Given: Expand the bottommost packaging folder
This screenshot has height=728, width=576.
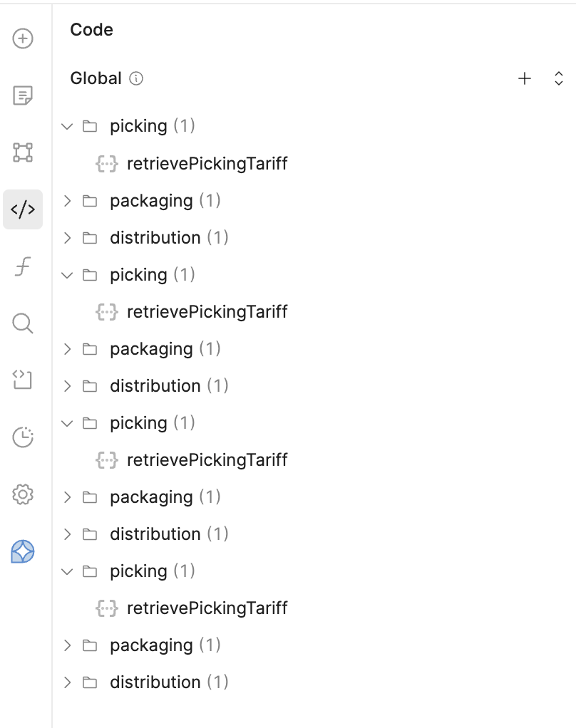Looking at the screenshot, I should (x=68, y=645).
